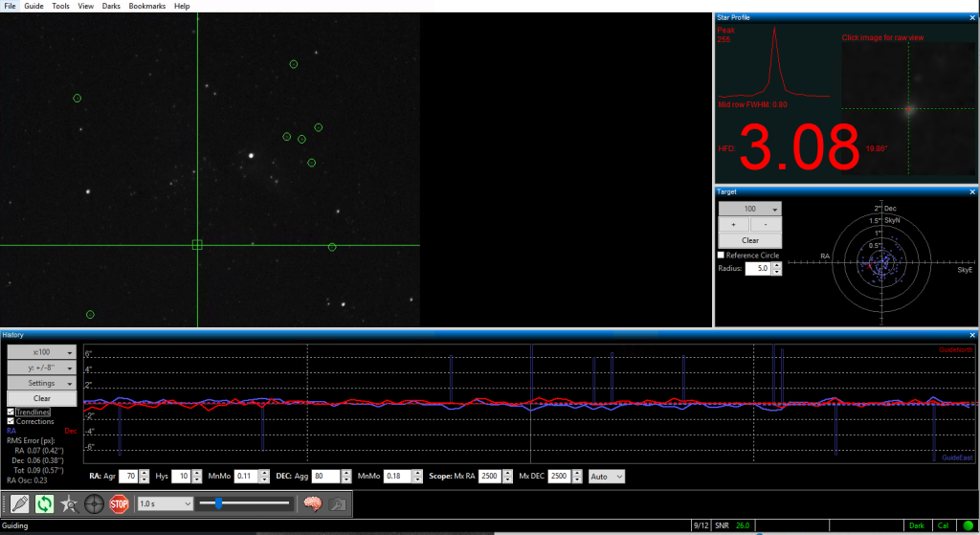Viewport: 980px width, 535px height.
Task: Decrease RA Hys value with down arrow
Action: [x=197, y=479]
